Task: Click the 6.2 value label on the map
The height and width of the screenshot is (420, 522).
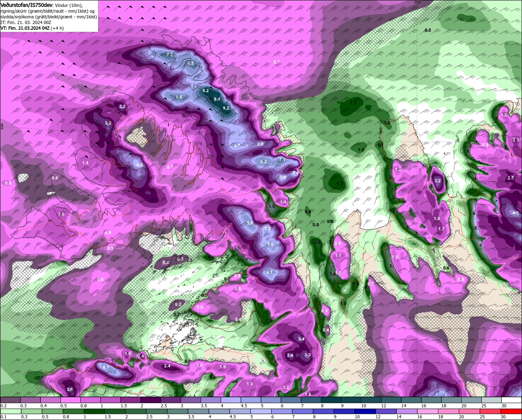Action: pos(263,162)
